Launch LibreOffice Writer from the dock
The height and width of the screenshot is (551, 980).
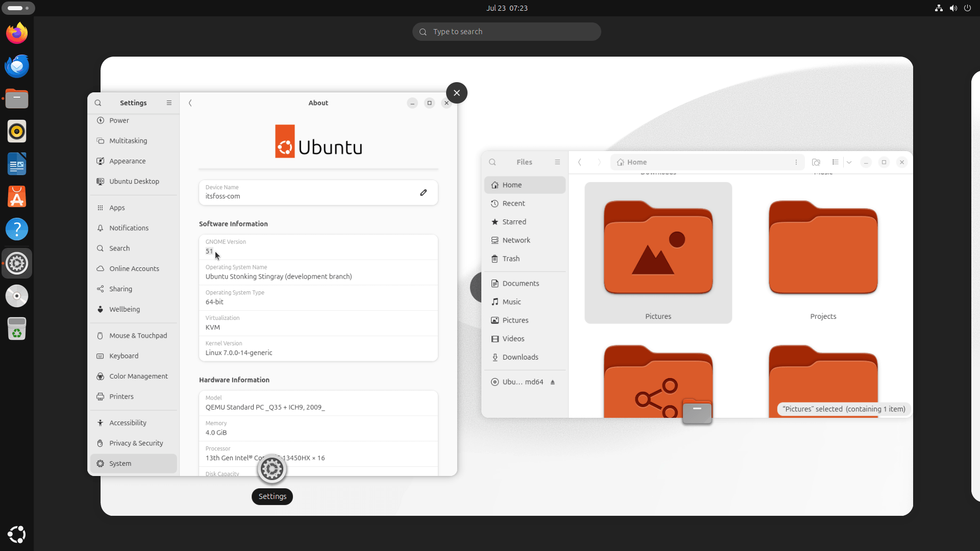coord(17,164)
